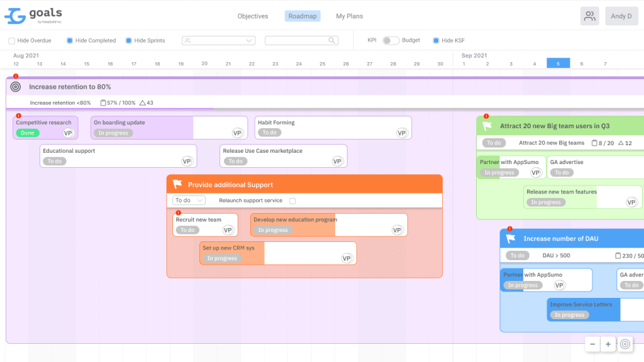Open the My Plans tab

349,16
